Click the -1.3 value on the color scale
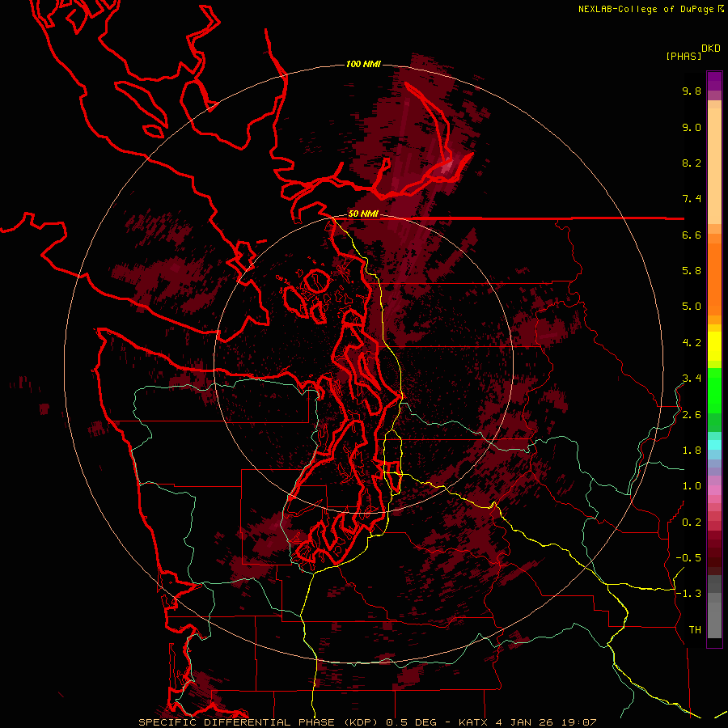This screenshot has height=728, width=728. coord(688,594)
